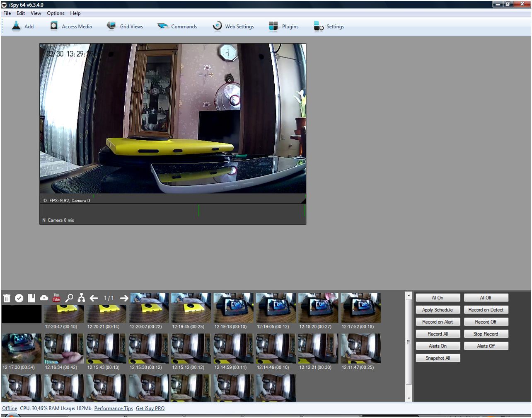Click the merge branch icon in media bar
The width and height of the screenshot is (532, 418).
(81, 297)
